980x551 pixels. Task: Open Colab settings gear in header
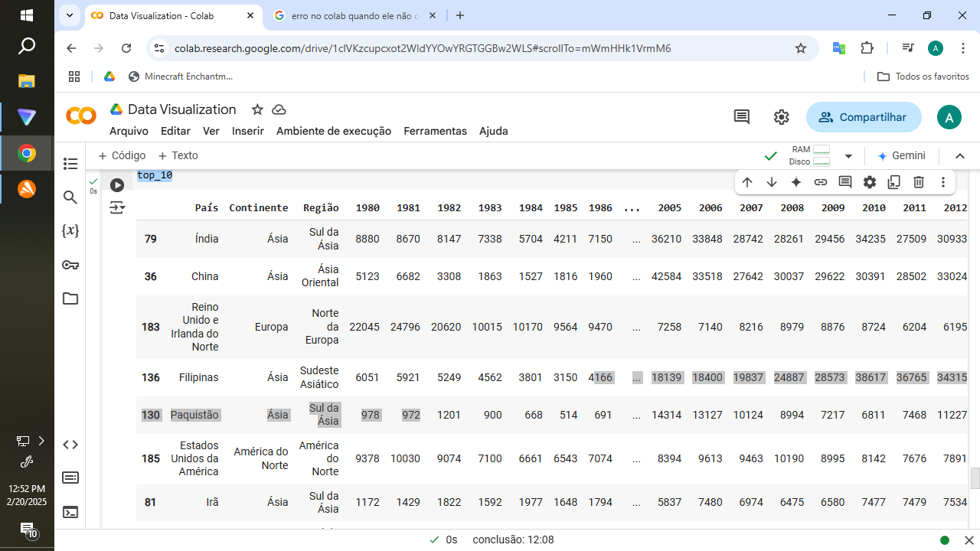point(781,117)
